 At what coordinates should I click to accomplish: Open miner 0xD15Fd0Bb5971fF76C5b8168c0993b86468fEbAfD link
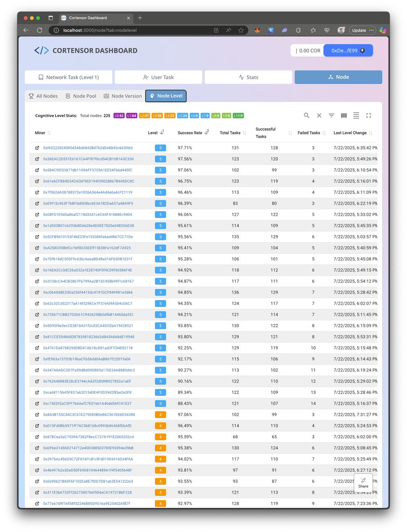click(x=87, y=426)
